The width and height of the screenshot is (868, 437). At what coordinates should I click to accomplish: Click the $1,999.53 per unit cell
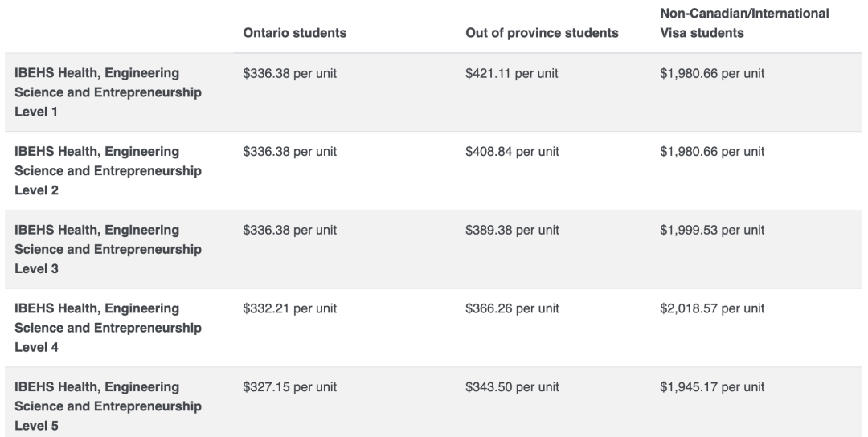712,230
